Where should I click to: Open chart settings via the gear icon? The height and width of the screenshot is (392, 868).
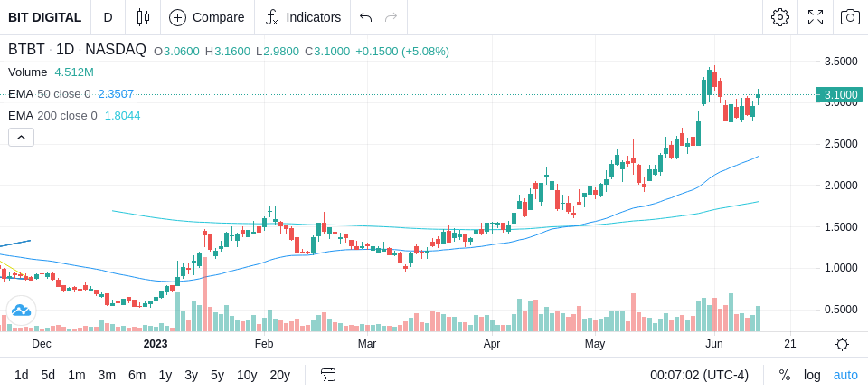point(780,17)
